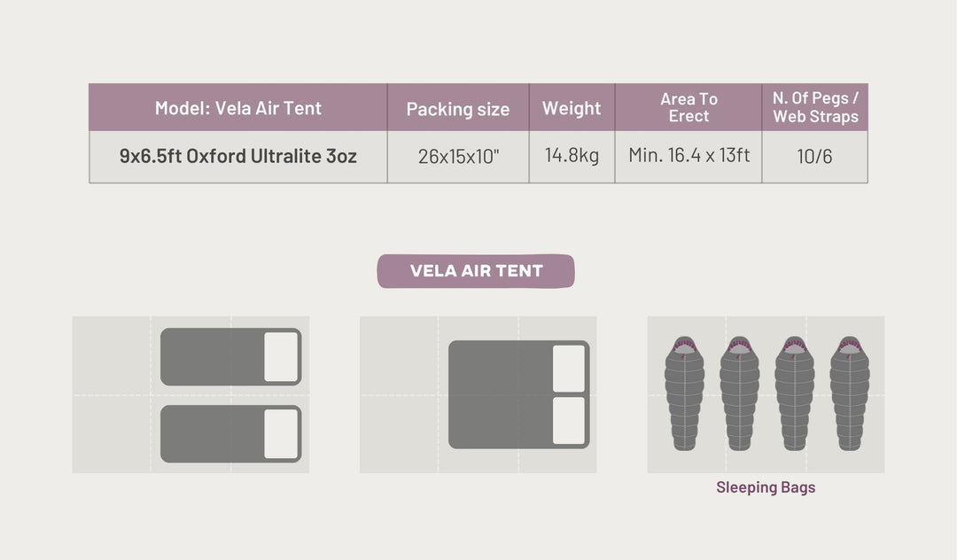Select the Model: Vela Air Tent header cell
Viewport: 957px width, 560px height.
(238, 108)
